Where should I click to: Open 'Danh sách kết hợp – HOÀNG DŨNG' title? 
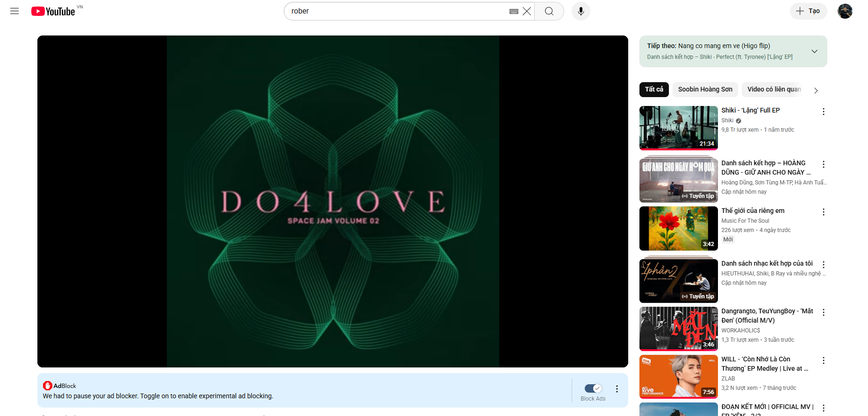click(x=766, y=168)
